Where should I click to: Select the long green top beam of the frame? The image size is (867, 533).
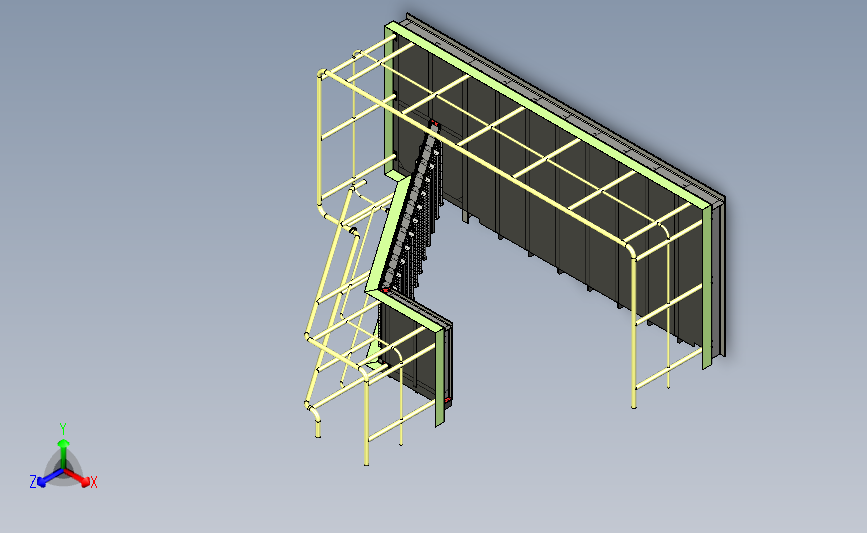(x=550, y=116)
